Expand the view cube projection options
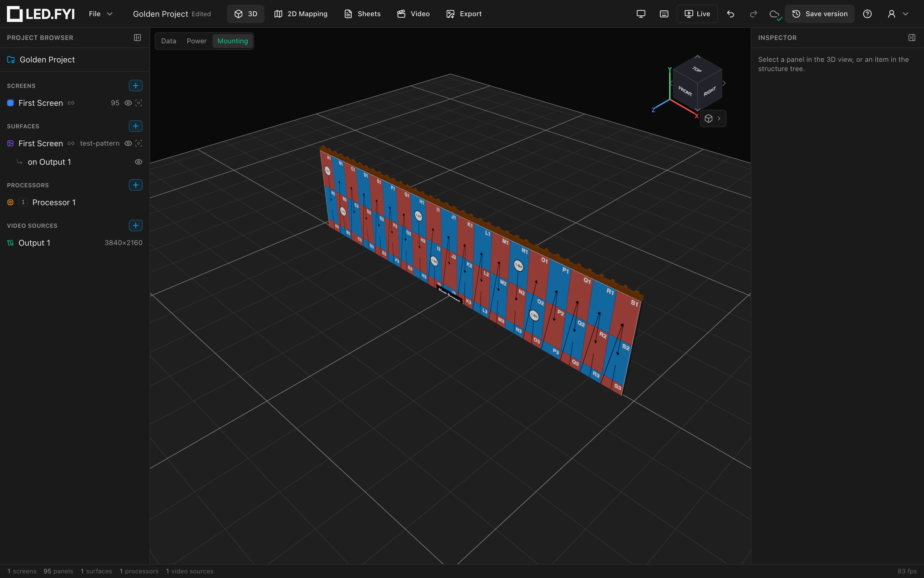This screenshot has width=924, height=578. (713, 118)
